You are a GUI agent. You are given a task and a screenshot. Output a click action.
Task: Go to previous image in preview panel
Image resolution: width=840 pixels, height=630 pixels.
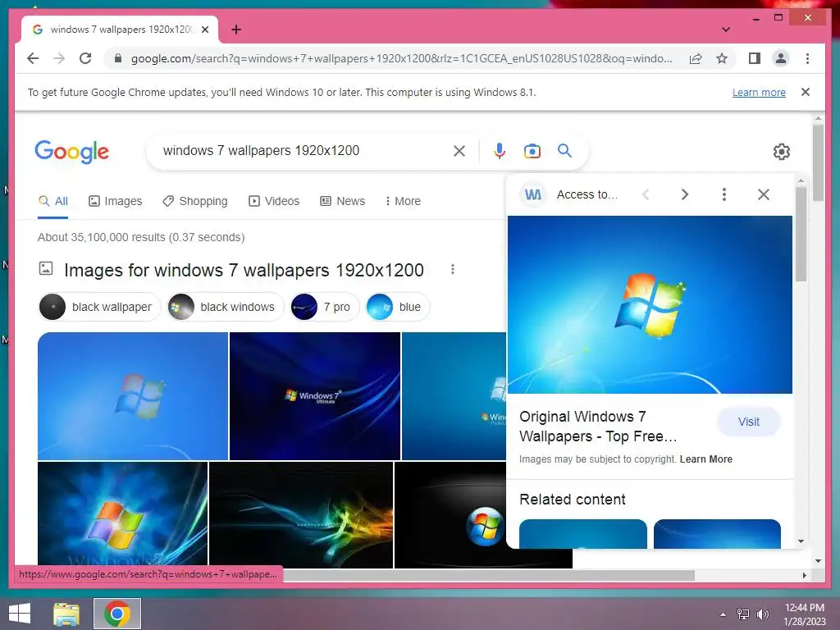pos(646,194)
